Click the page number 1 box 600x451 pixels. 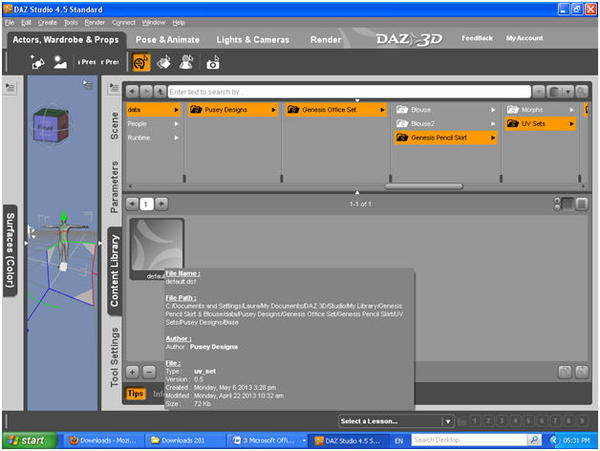click(x=146, y=204)
